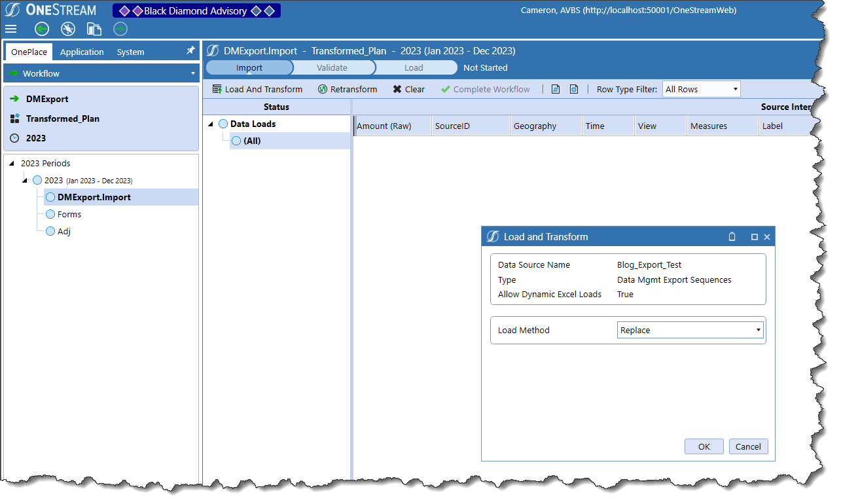This screenshot has height=504, width=841.
Task: Click the status circle beside DMExport.Import
Action: [50, 197]
